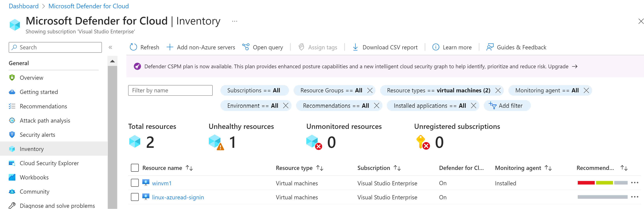Click winvm1's recommendations progress bar
Image resolution: width=644 pixels, height=209 pixels.
coord(602,183)
